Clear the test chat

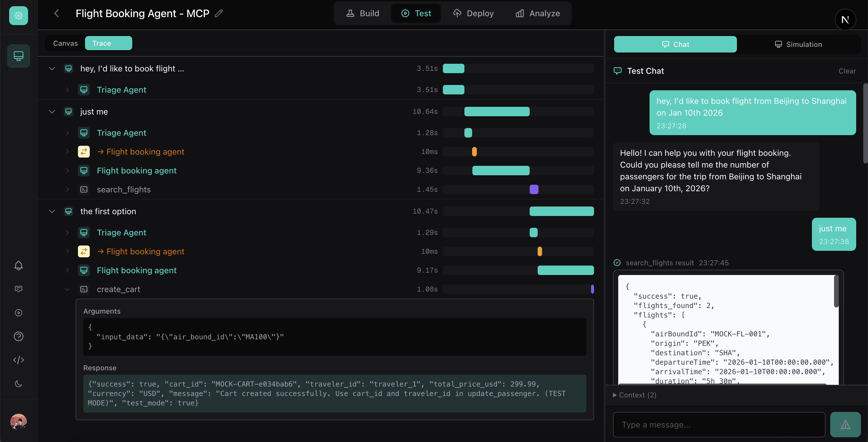(x=847, y=71)
